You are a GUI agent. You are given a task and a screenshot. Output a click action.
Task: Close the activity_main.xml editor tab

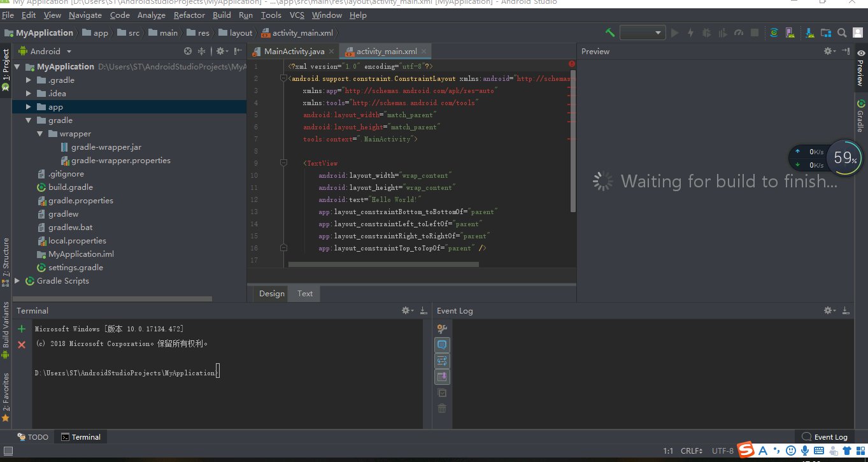point(424,52)
